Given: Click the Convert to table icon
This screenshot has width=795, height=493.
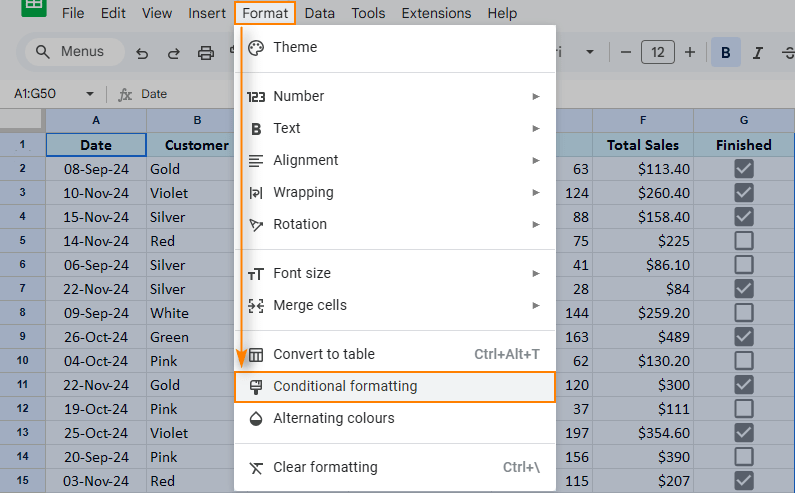Looking at the screenshot, I should pyautogui.click(x=256, y=355).
